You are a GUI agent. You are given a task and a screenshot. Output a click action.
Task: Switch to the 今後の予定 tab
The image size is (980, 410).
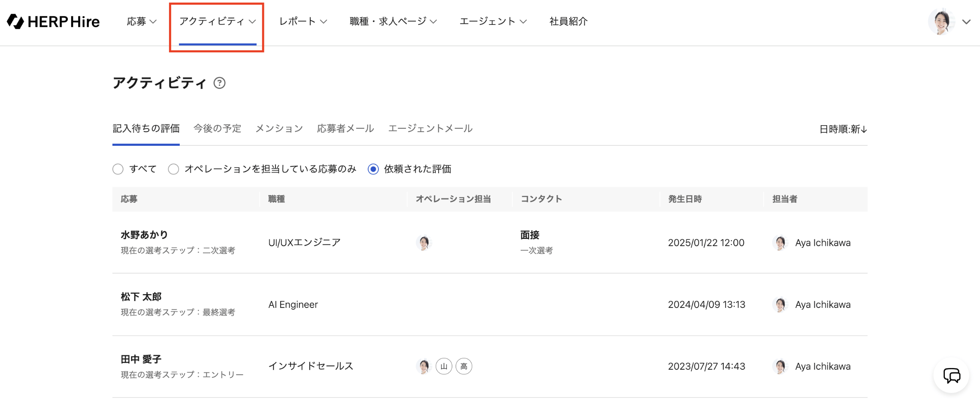click(217, 128)
